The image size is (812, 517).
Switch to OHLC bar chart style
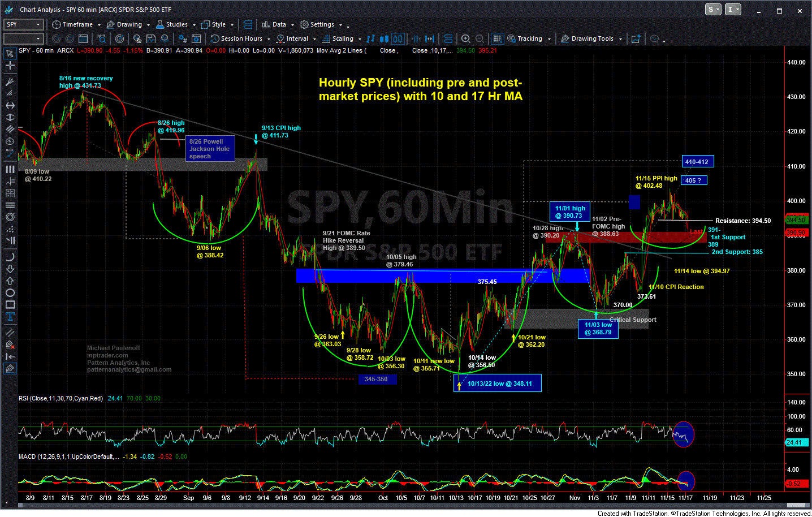pyautogui.click(x=370, y=38)
